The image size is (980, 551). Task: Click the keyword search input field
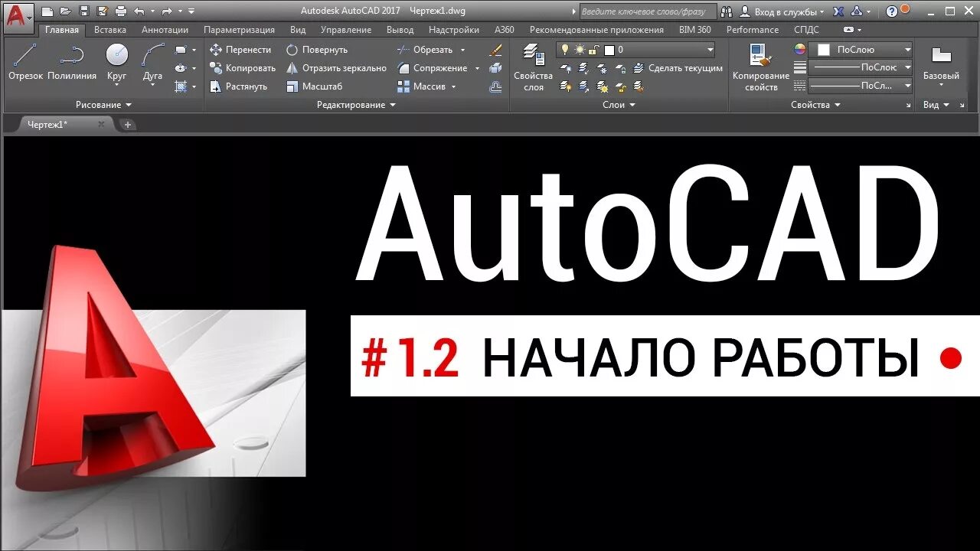point(648,11)
